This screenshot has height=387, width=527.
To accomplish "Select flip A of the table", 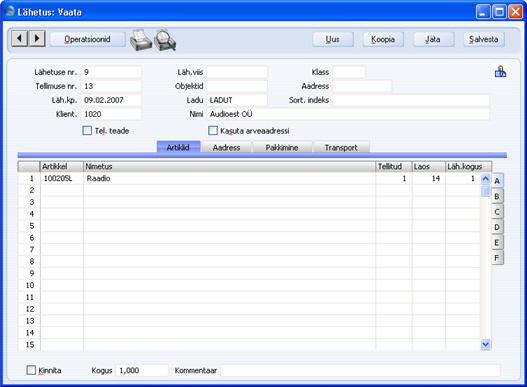I will click(497, 181).
